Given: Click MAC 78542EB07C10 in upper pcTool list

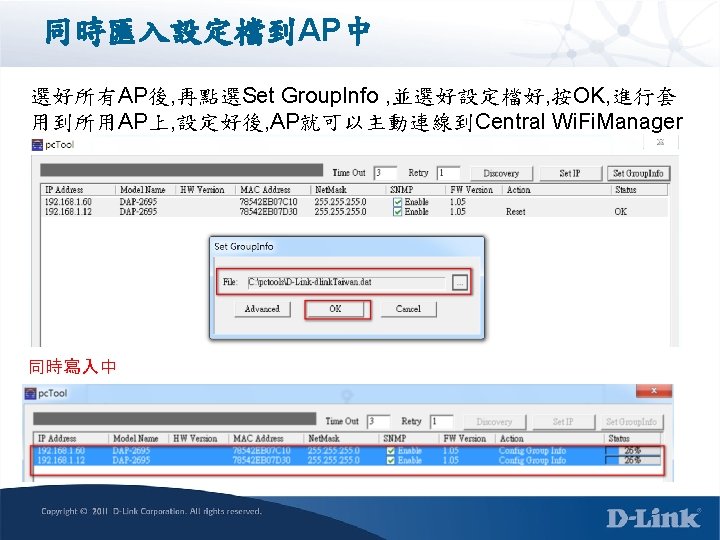Looking at the screenshot, I should click(x=269, y=202).
